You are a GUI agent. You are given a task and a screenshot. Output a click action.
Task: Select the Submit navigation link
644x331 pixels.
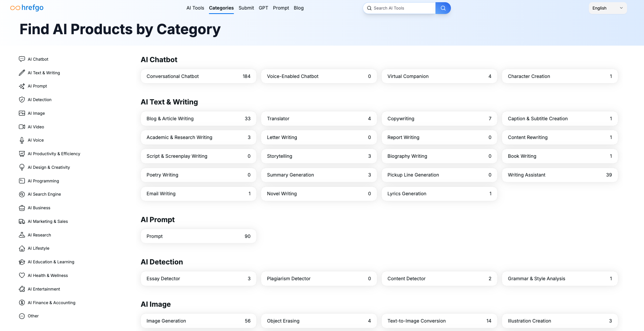(246, 8)
